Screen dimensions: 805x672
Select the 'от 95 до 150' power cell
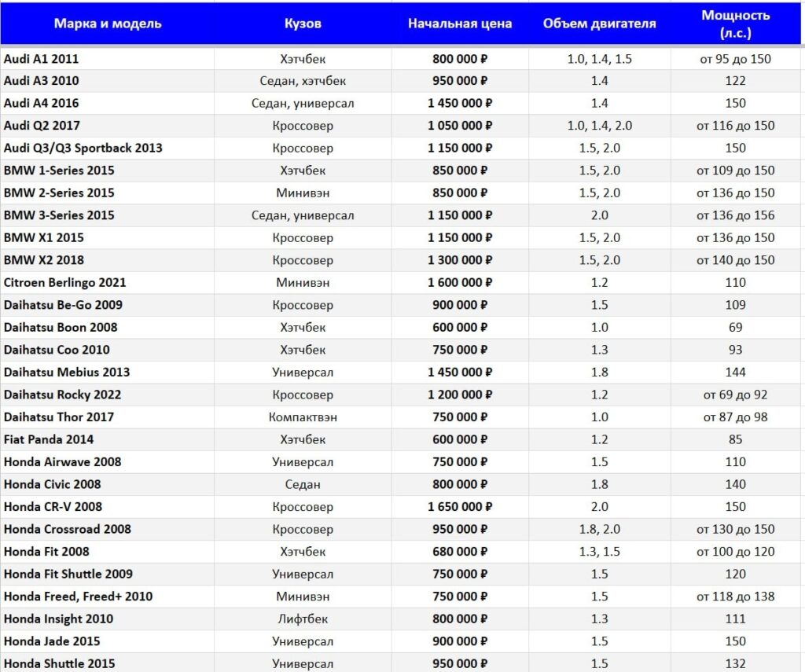(736, 59)
